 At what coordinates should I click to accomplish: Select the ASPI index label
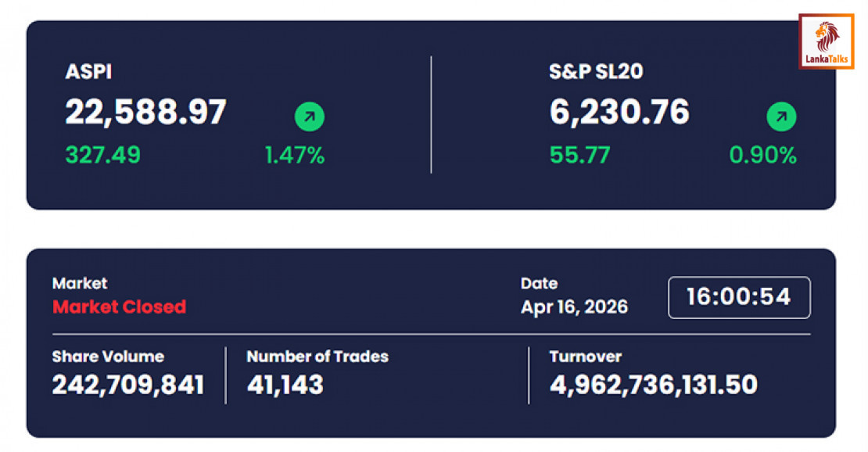[x=88, y=73]
